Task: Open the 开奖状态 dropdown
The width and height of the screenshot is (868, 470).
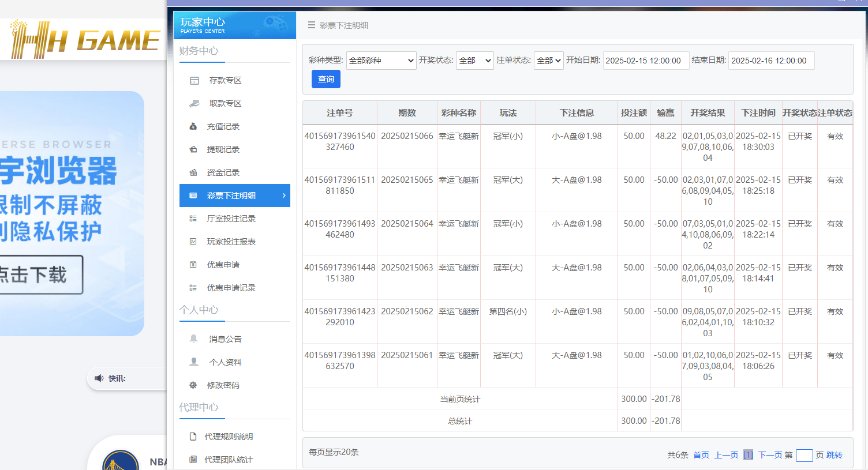Action: pos(474,60)
